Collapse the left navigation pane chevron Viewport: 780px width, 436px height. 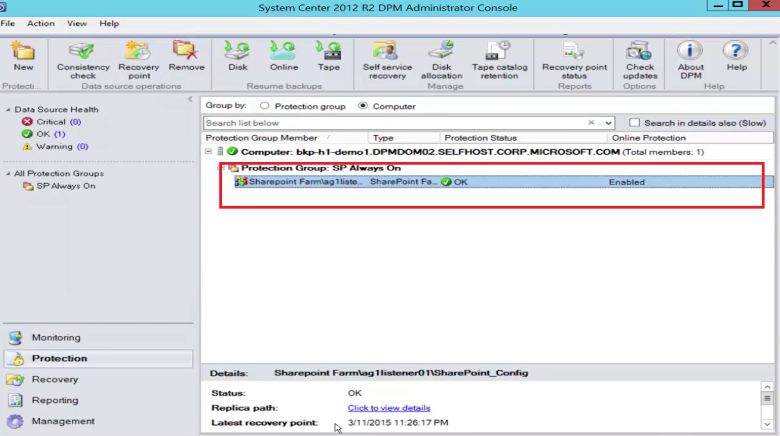pyautogui.click(x=190, y=99)
